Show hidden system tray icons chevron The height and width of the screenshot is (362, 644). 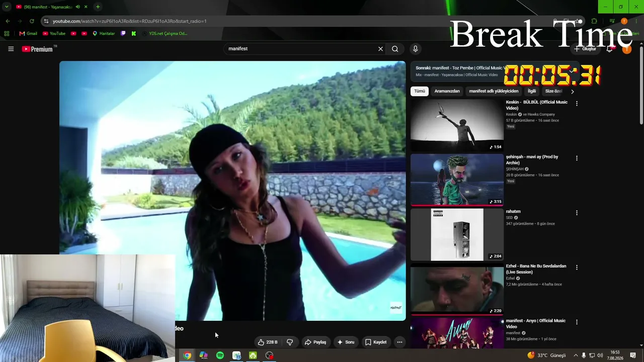pos(576,355)
